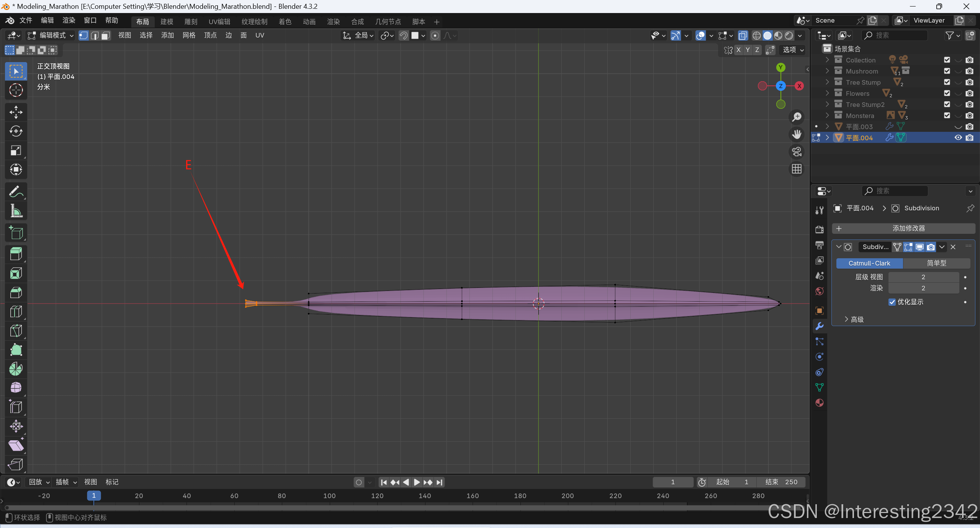
Task: Select the Move tool in toolbar
Action: tap(16, 112)
